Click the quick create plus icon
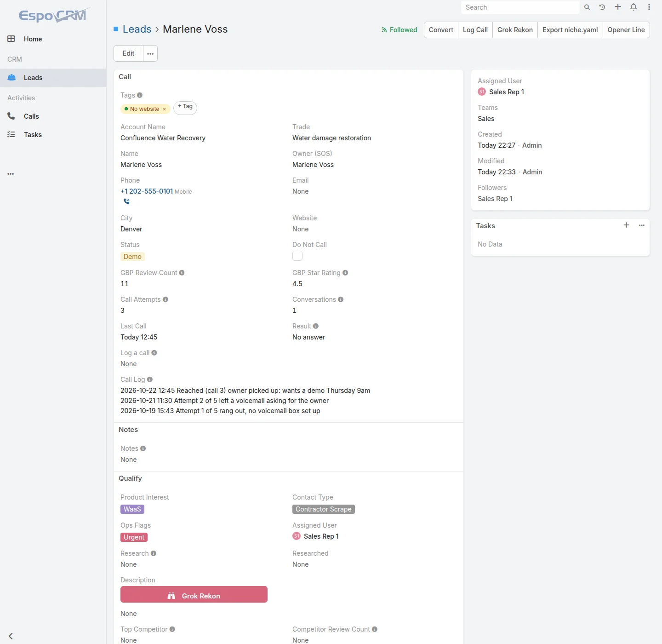The image size is (662, 644). [618, 7]
